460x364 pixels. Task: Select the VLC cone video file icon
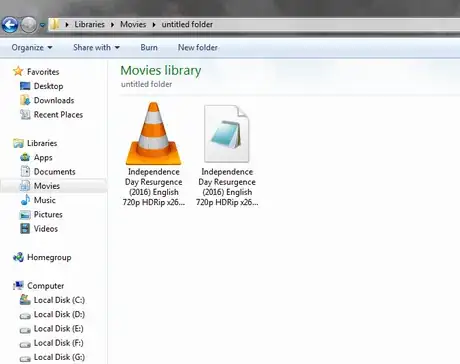coord(153,134)
